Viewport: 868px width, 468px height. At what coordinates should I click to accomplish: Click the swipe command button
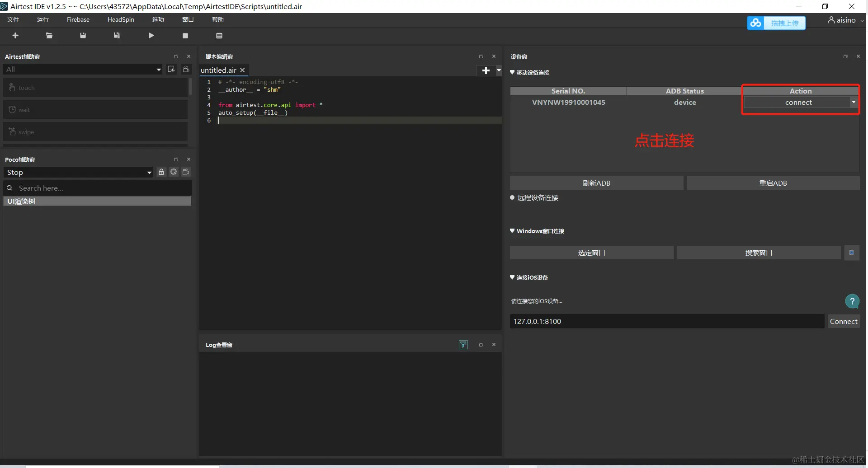click(x=95, y=132)
